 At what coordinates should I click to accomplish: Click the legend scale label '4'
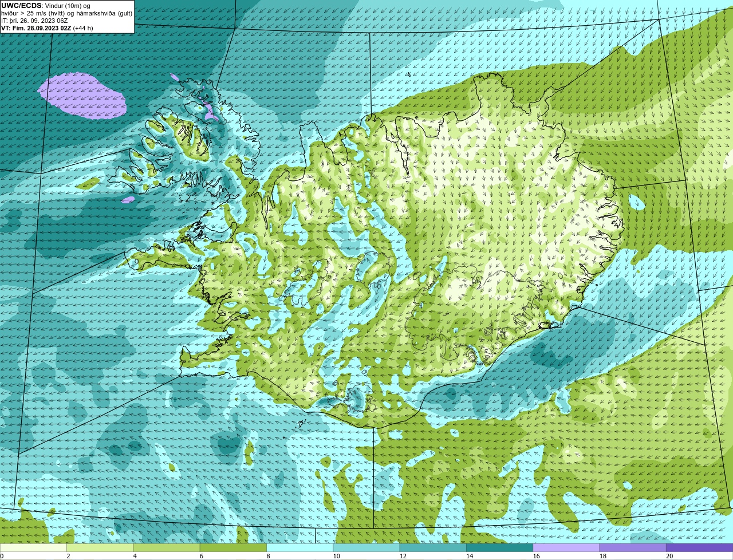(135, 556)
